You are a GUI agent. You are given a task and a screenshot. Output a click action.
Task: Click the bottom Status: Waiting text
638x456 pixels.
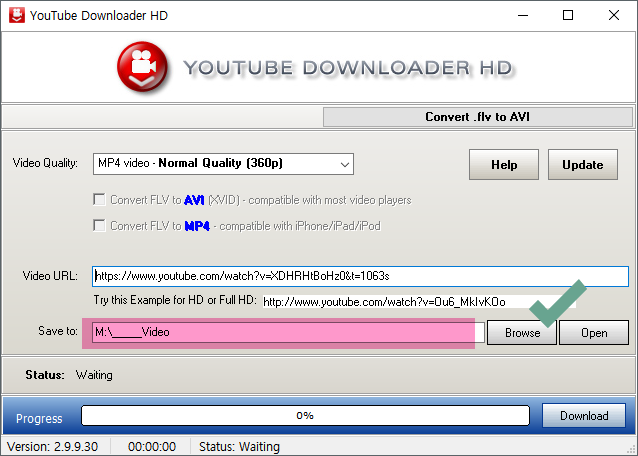239,447
